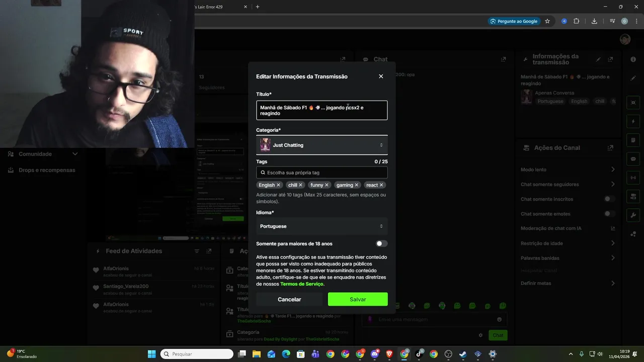This screenshot has height=362, width=644.
Task: Remove the English tag
Action: click(x=278, y=185)
